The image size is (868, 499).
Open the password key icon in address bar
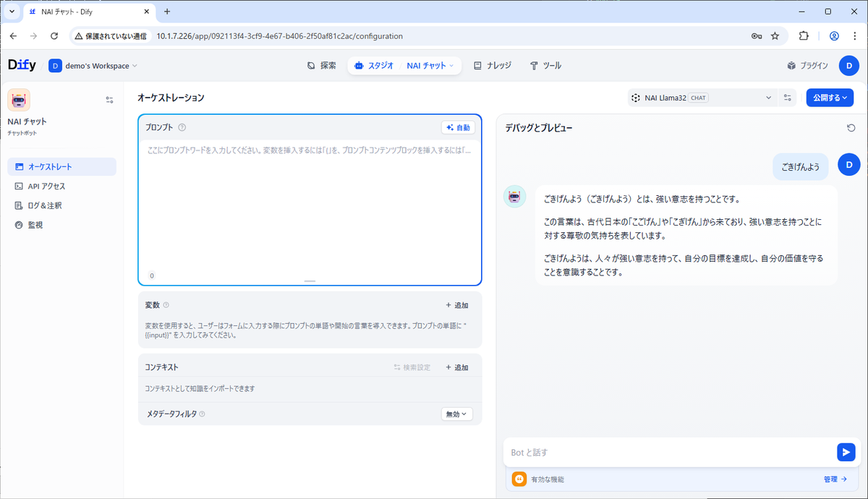[x=757, y=36]
